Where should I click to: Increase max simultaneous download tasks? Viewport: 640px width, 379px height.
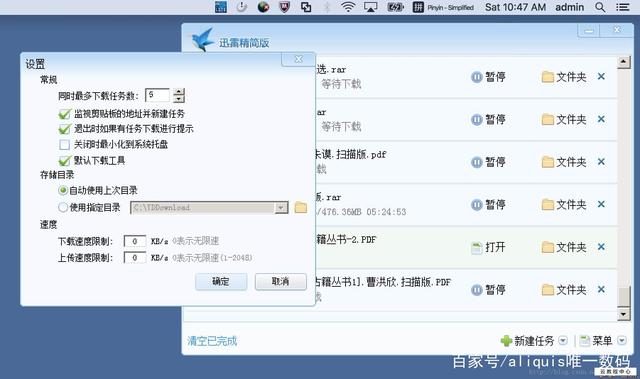coord(179,92)
